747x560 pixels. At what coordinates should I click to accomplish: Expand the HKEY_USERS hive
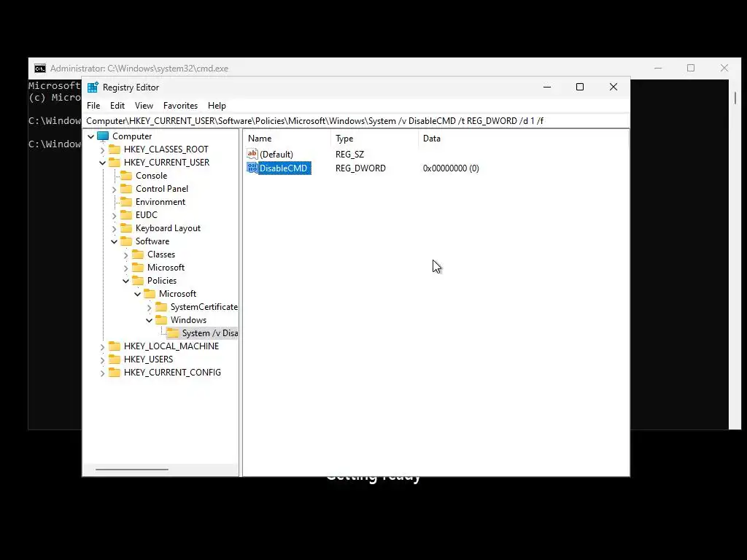[x=102, y=360]
